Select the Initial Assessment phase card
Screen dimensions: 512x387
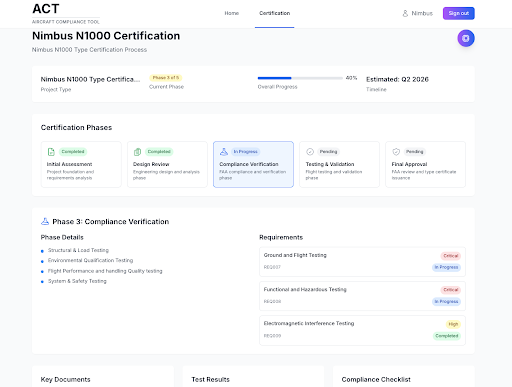pyautogui.click(x=81, y=164)
